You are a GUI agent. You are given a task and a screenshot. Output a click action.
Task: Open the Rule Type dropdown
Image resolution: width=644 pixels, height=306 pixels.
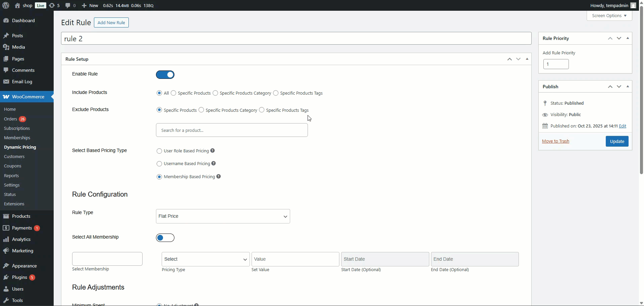coord(223,216)
